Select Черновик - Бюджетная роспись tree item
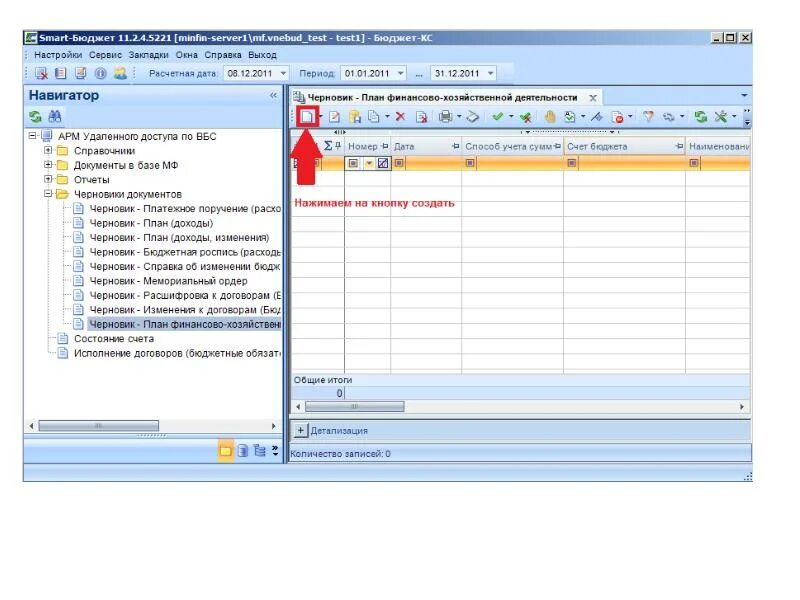 click(x=185, y=252)
